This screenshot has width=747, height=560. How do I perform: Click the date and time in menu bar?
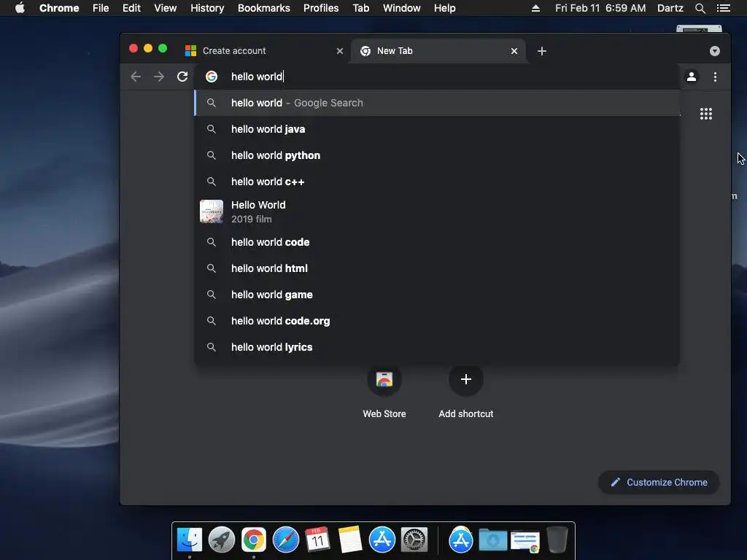pyautogui.click(x=600, y=8)
